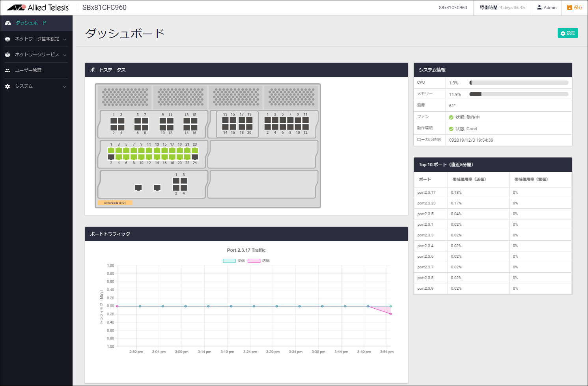Click the memory usage progress bar
Viewport: 588px width, 386px height.
[519, 94]
